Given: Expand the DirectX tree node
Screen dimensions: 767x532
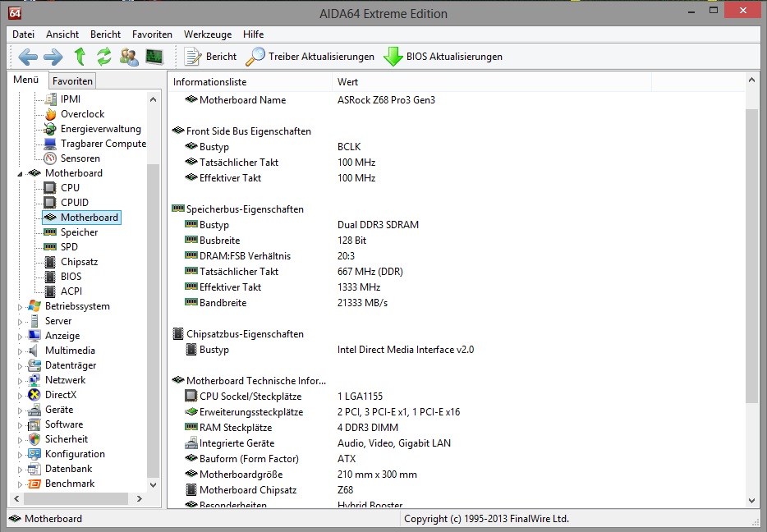Looking at the screenshot, I should pos(20,396).
